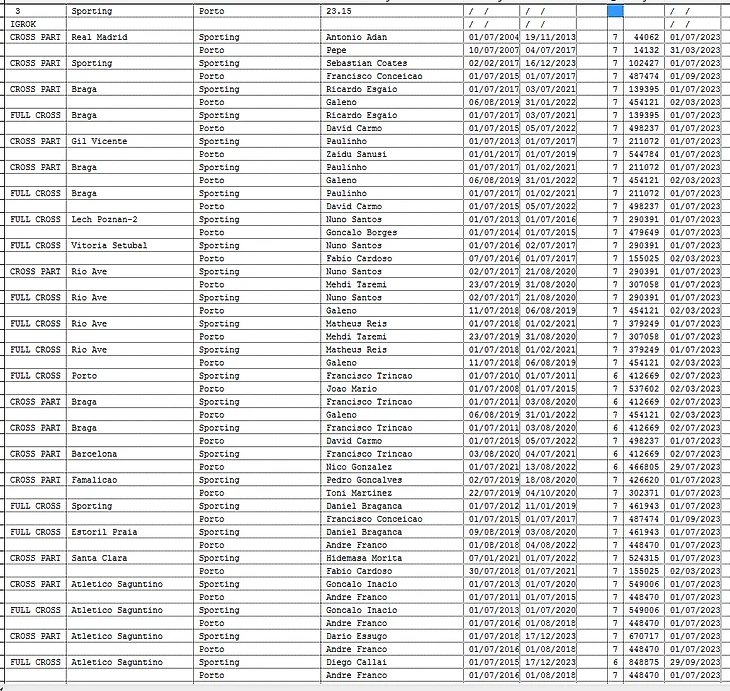
Task: Select ID value 14132
Action: 646,50
